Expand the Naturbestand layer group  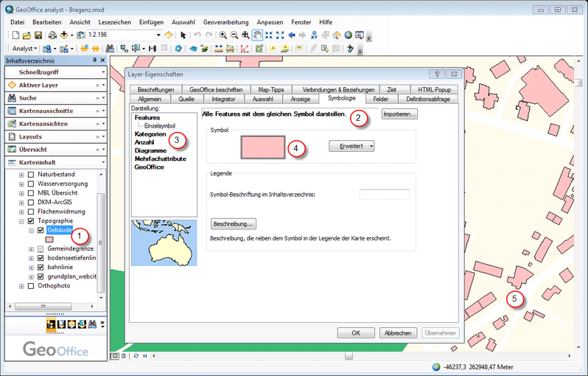click(21, 173)
